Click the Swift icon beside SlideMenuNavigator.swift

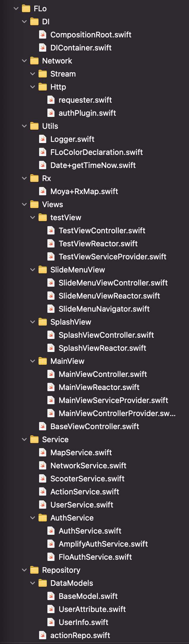coord(51,309)
